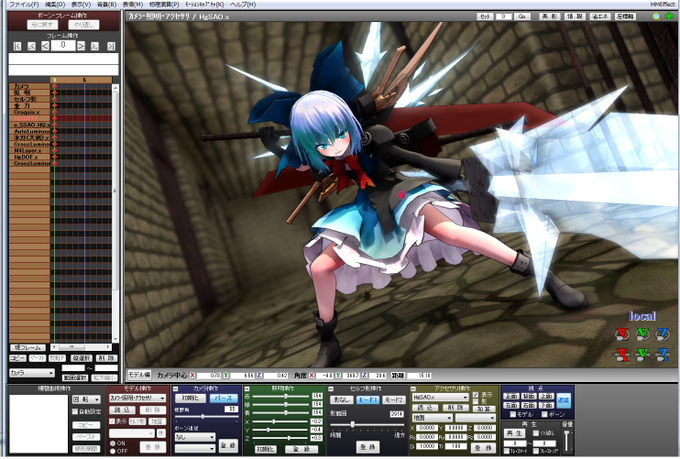Click the 元に戻す undo button
The height and width of the screenshot is (459, 680).
42,25
